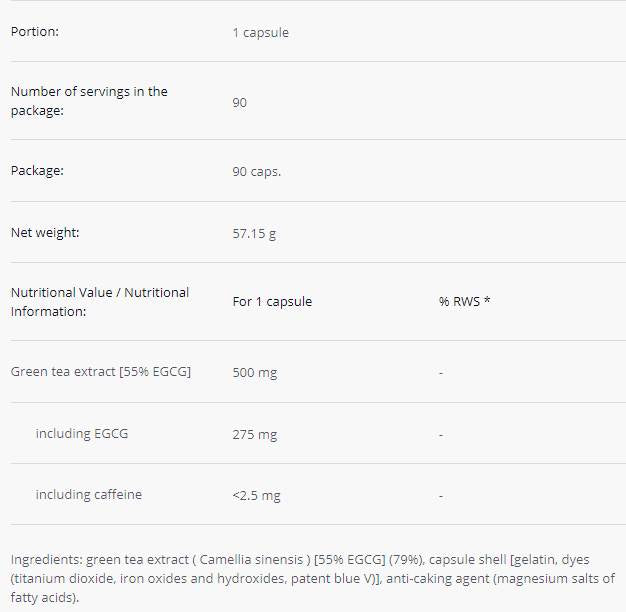The image size is (626, 612).
Task: Select the "including EGCG" row label
Action: point(82,433)
